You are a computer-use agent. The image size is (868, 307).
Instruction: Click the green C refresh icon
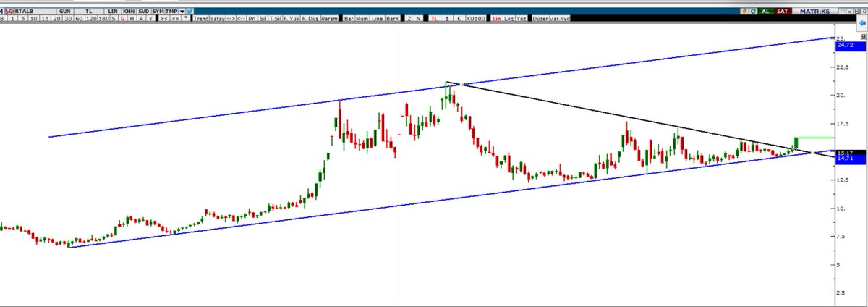(x=753, y=12)
